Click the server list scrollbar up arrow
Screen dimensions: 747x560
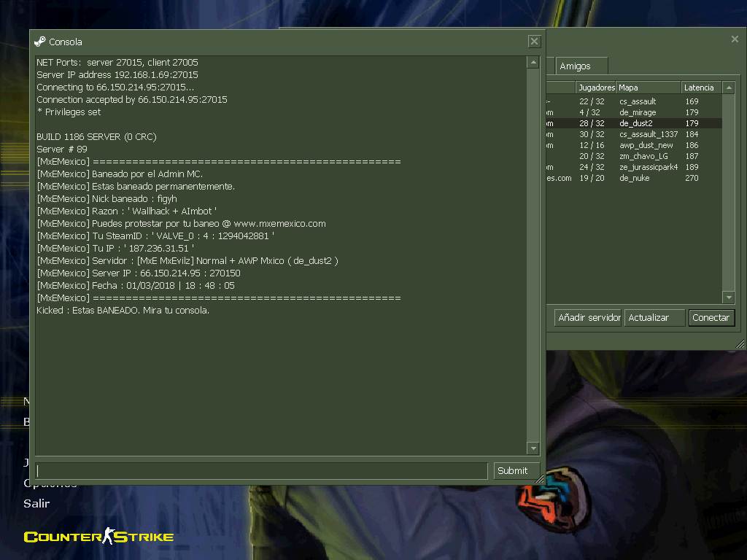point(729,87)
